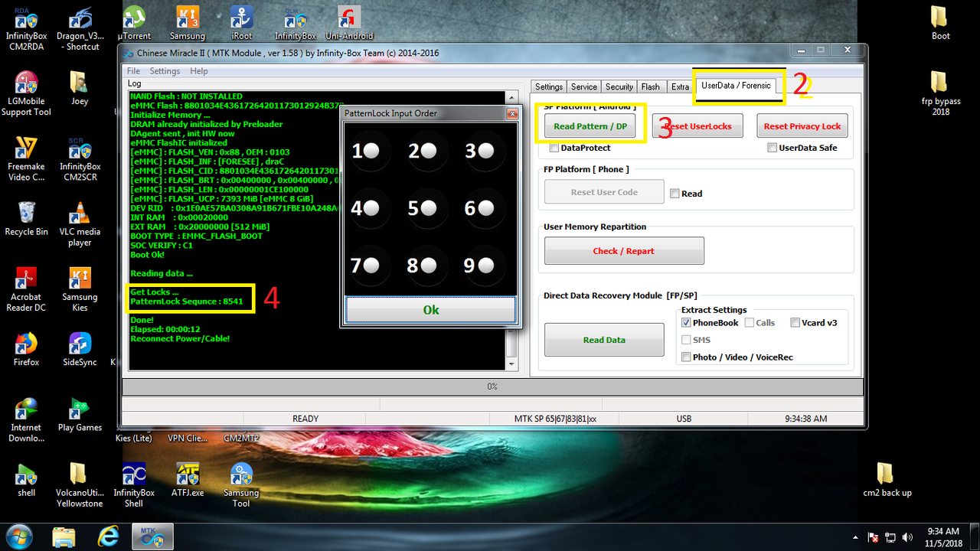Select the Boot folder on the desktop
Viewport: 980px width, 551px height.
pos(940,24)
